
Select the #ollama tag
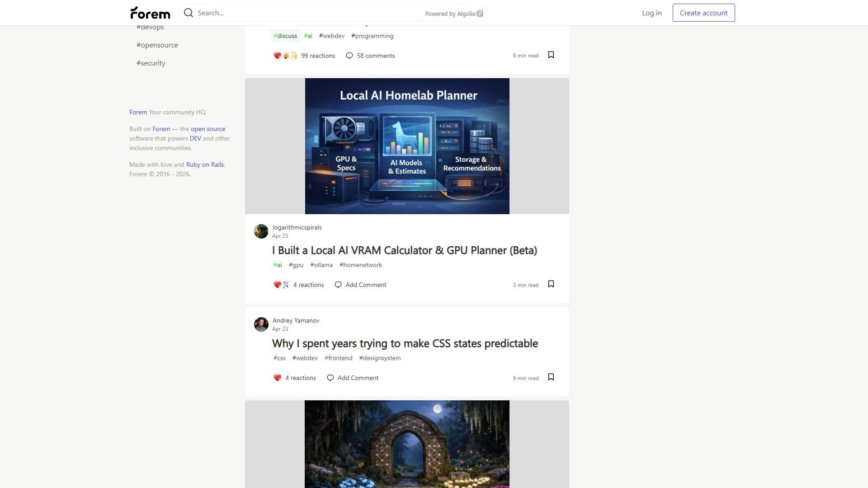click(x=321, y=265)
